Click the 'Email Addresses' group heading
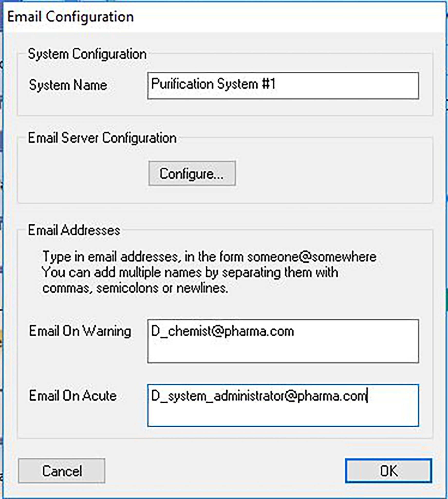448x499 pixels. (x=74, y=230)
